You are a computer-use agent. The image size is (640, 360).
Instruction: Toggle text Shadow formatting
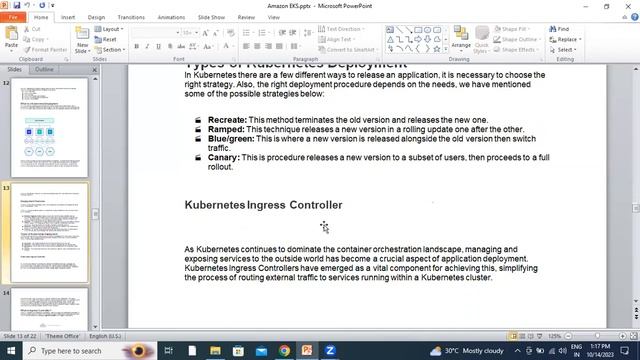click(170, 46)
